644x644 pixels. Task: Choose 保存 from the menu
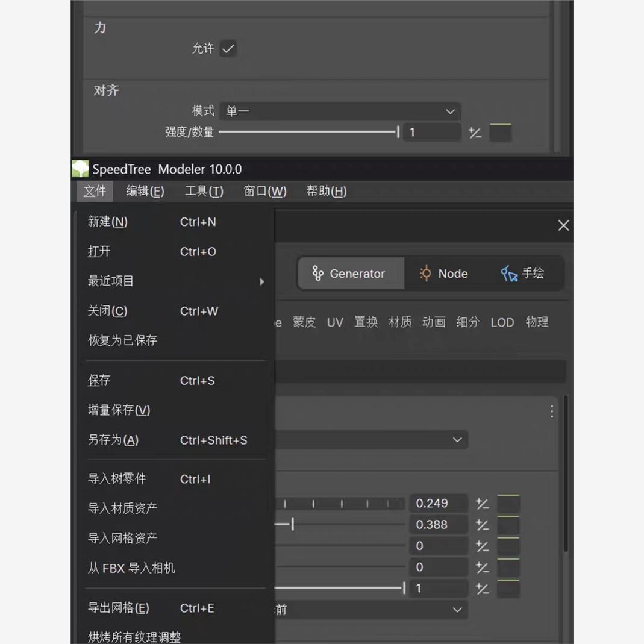(176, 380)
